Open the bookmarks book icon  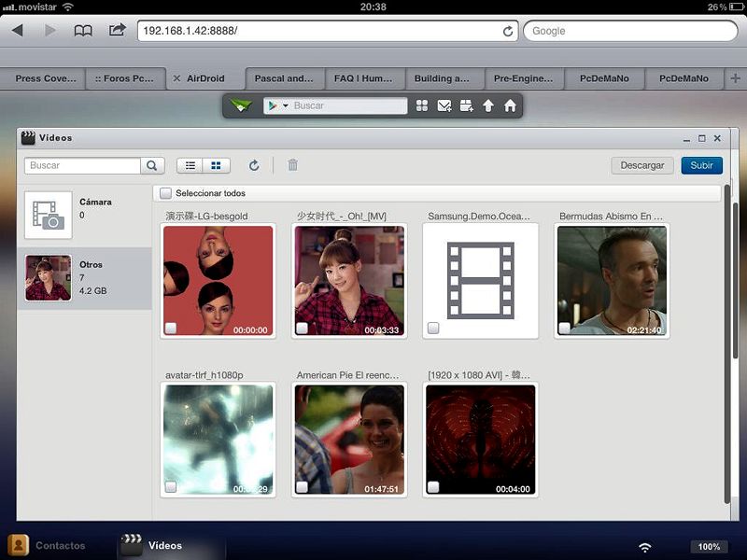click(83, 31)
